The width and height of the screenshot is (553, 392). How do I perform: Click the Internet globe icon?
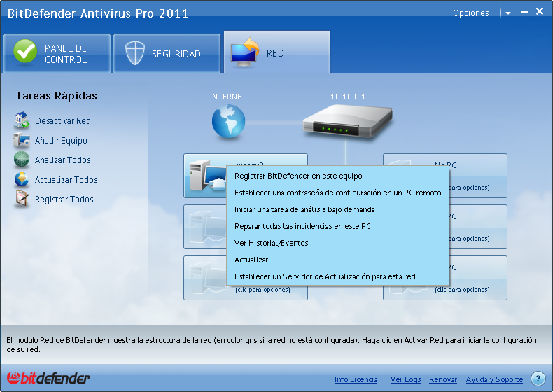point(229,122)
